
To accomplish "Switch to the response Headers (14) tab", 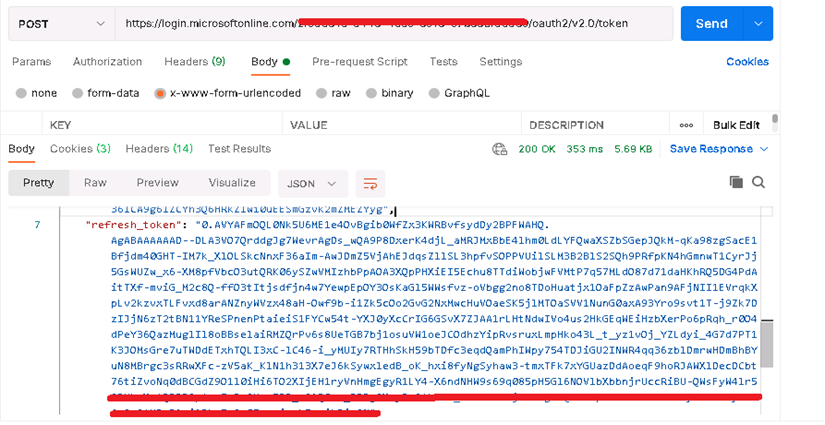I will pos(159,149).
